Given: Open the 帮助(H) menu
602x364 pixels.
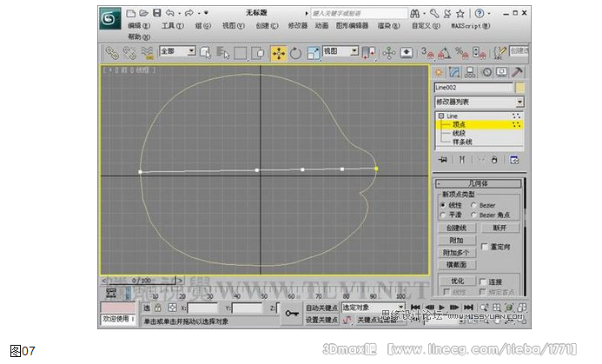Looking at the screenshot, I should [139, 36].
